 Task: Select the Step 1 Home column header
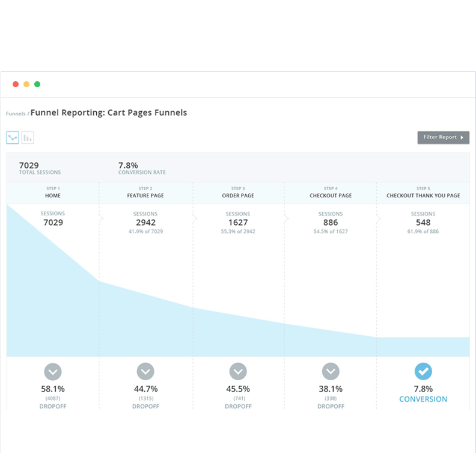pyautogui.click(x=53, y=193)
